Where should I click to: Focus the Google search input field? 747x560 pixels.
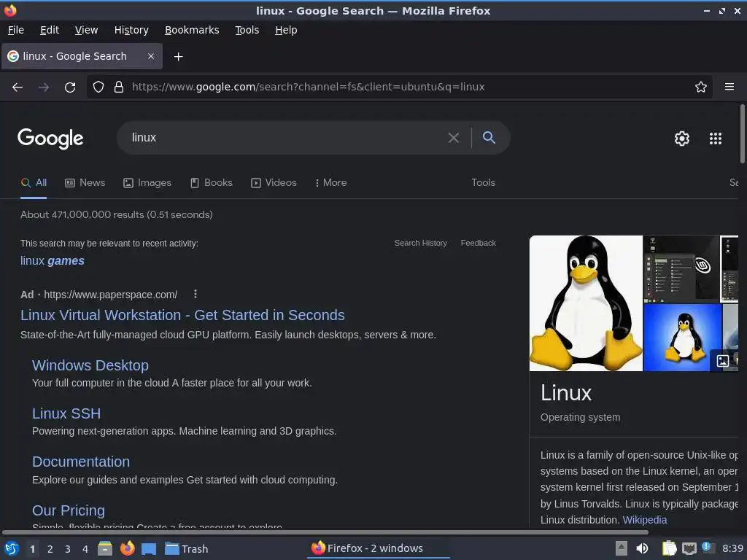pyautogui.click(x=286, y=138)
